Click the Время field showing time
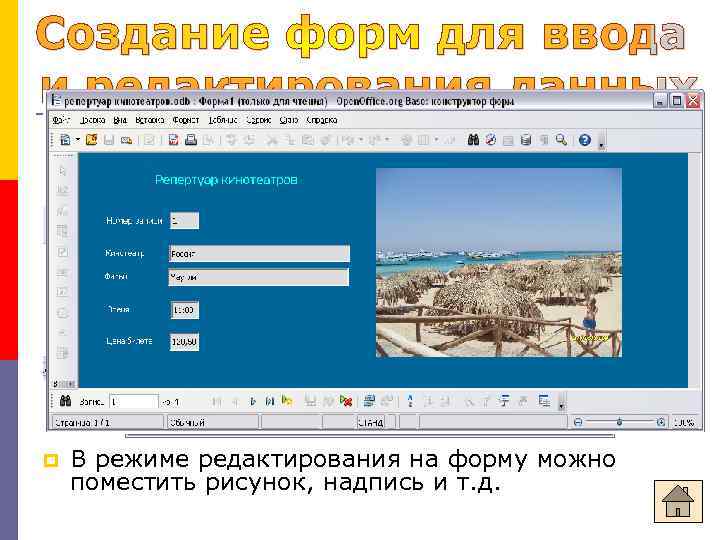 tap(185, 310)
